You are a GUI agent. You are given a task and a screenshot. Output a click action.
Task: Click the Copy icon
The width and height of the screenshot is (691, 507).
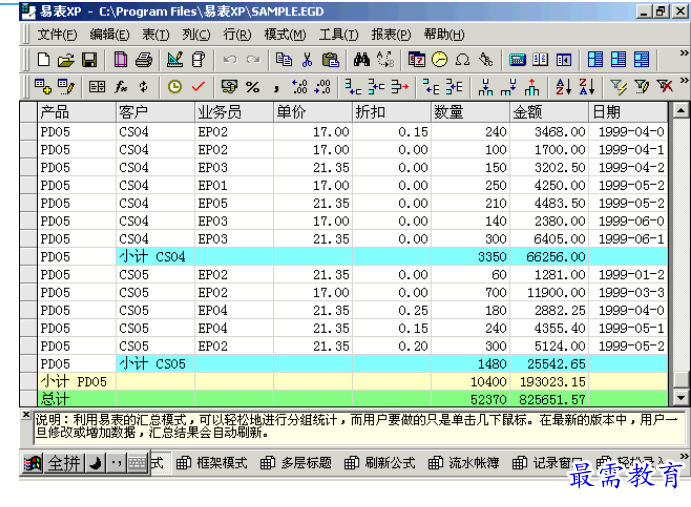284,60
